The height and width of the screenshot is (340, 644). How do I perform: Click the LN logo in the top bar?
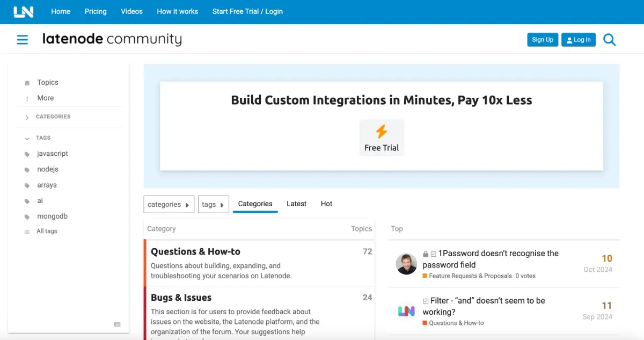point(24,11)
